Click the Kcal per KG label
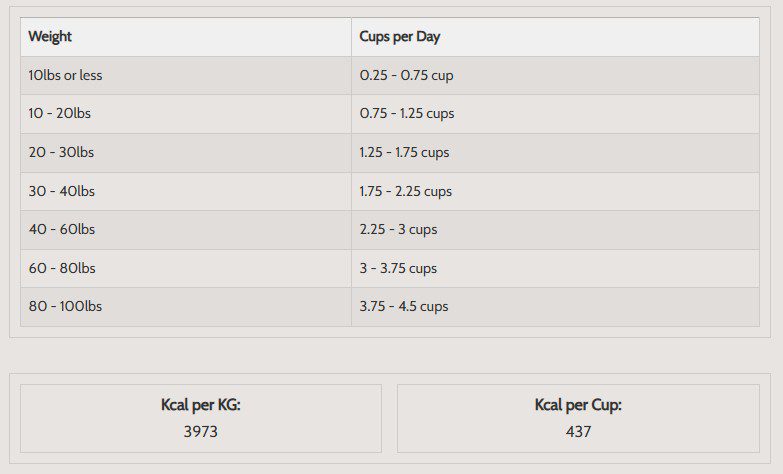This screenshot has width=783, height=474. pos(201,405)
